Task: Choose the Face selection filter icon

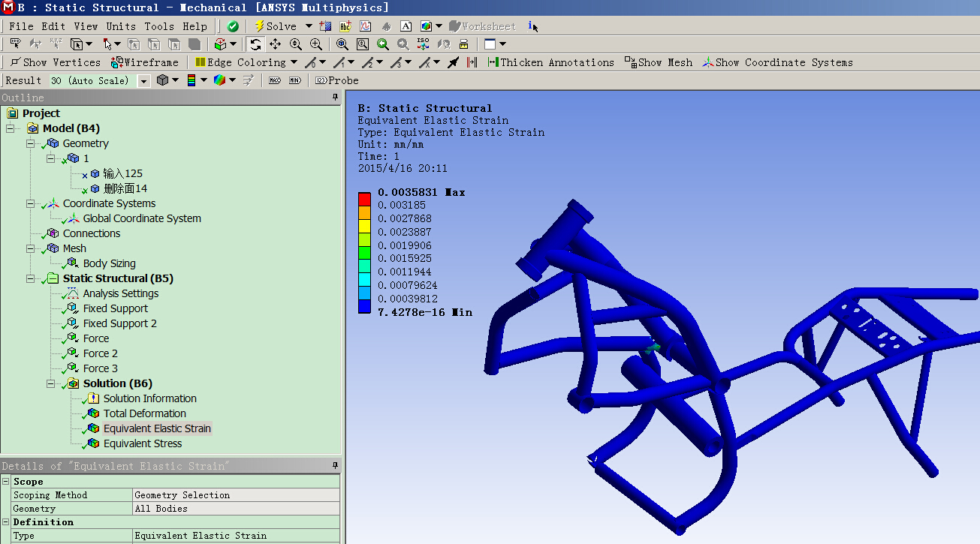Action: (x=173, y=44)
